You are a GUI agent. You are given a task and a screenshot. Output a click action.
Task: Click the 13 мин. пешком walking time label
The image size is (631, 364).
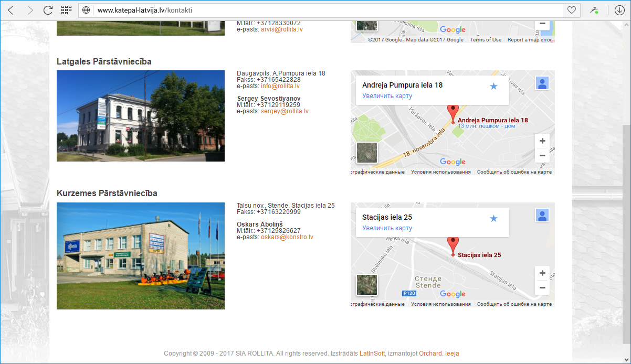click(x=487, y=126)
